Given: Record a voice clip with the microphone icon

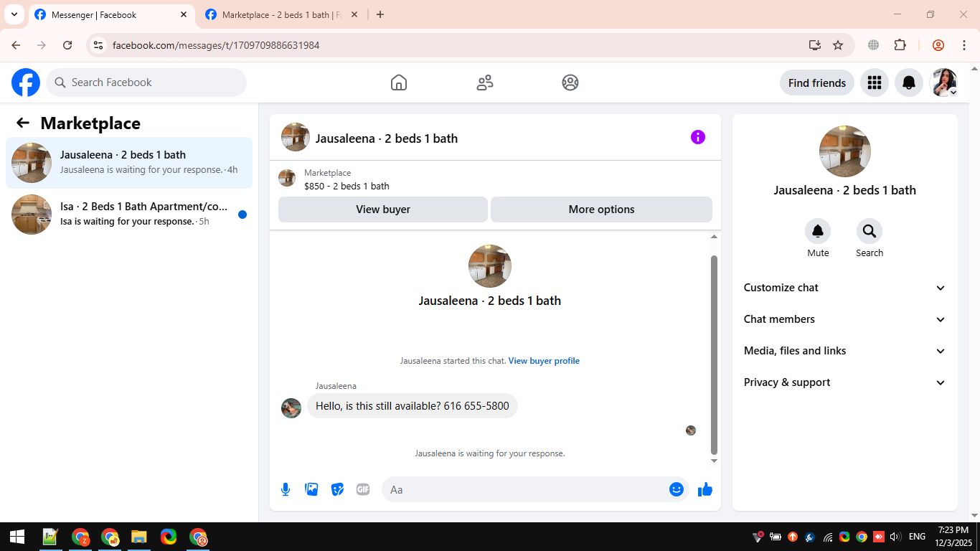Looking at the screenshot, I should click(x=286, y=489).
